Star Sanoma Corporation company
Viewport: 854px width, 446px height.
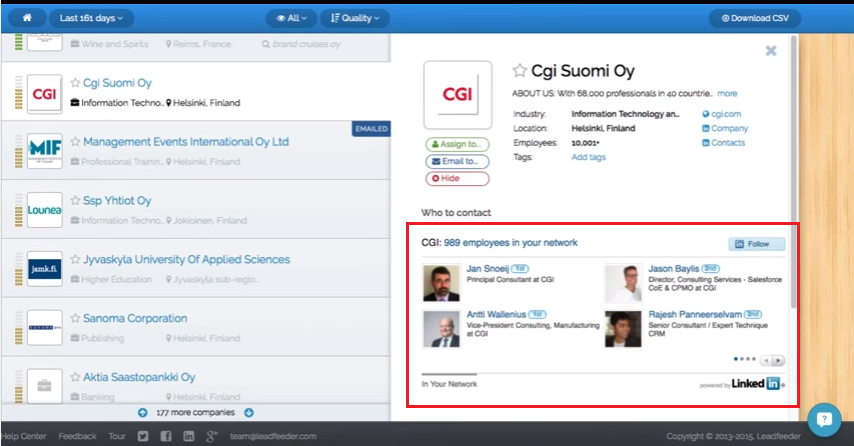pyautogui.click(x=75, y=318)
